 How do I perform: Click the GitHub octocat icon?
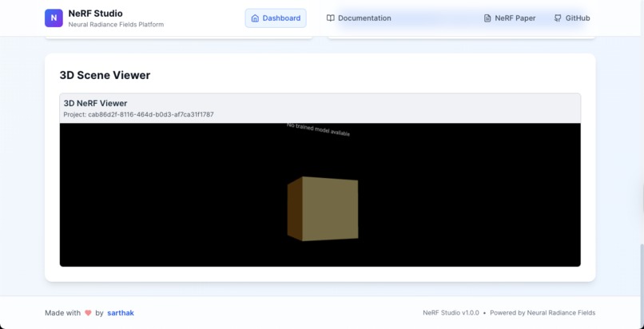point(558,18)
